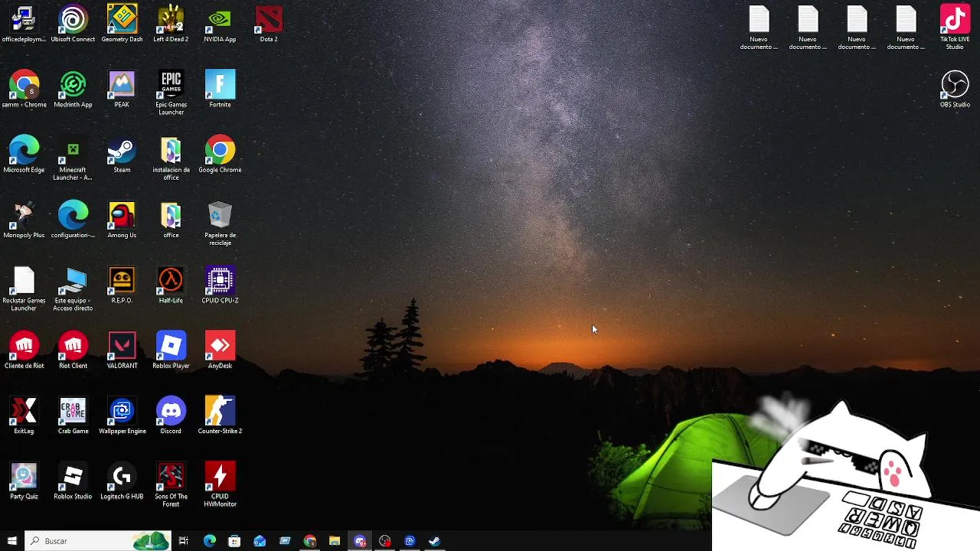Viewport: 980px width, 551px height.
Task: Click the Buscar taskbar search box
Action: [x=98, y=541]
